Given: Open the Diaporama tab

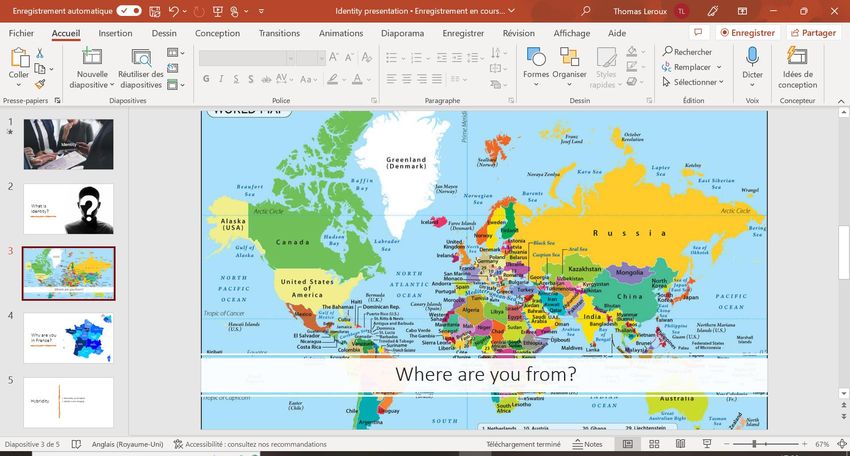Looking at the screenshot, I should [x=402, y=33].
